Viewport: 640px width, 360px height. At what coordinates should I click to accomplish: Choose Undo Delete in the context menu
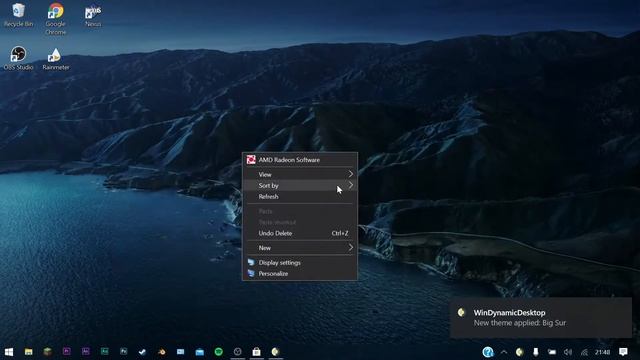(x=300, y=233)
